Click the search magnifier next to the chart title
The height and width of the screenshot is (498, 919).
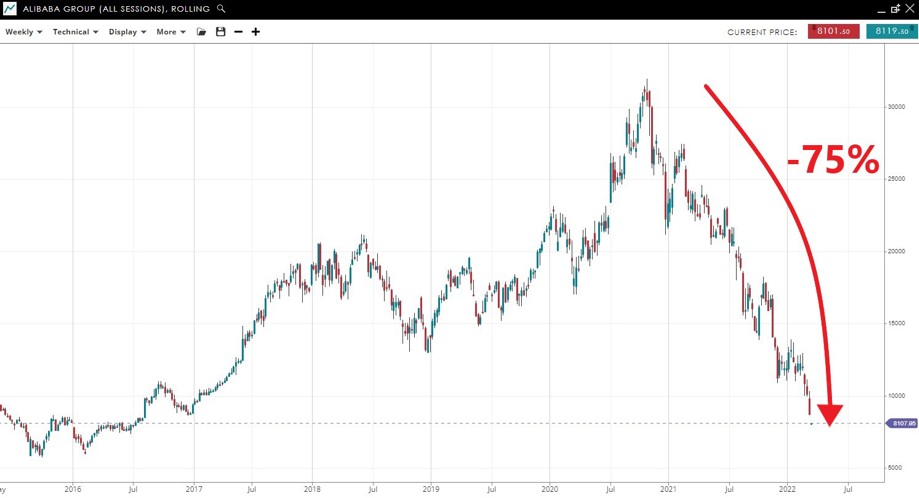pos(221,9)
